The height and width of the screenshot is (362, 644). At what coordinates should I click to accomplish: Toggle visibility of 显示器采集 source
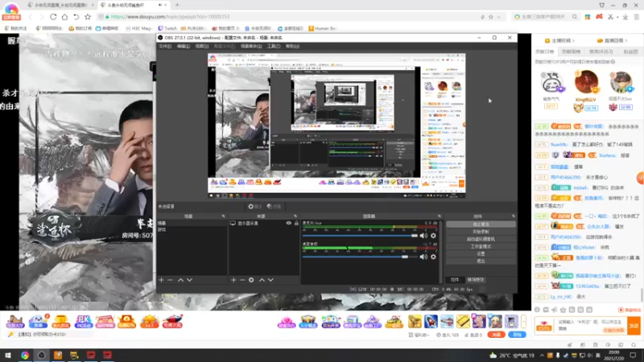click(x=289, y=224)
